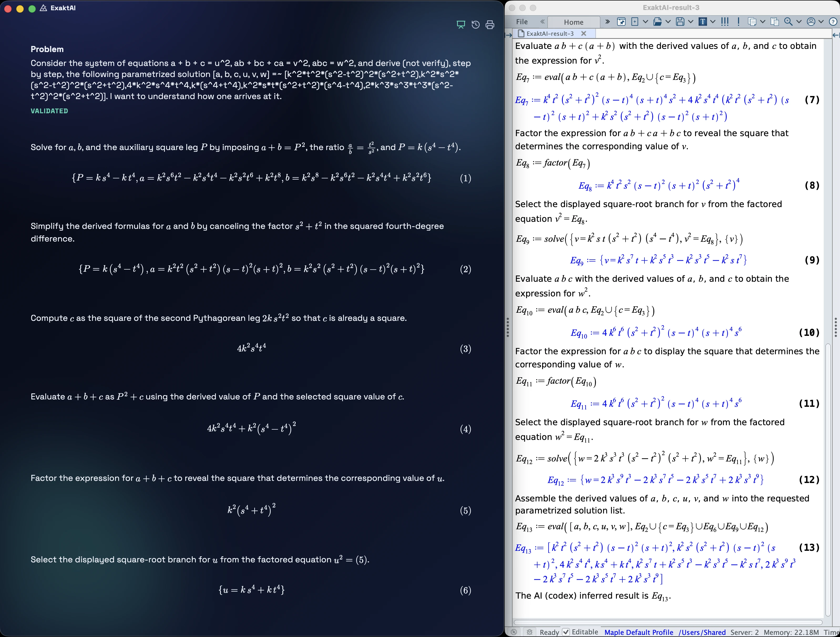Click the stop kernel icon in status bar
This screenshot has width=840, height=637.
pos(514,632)
